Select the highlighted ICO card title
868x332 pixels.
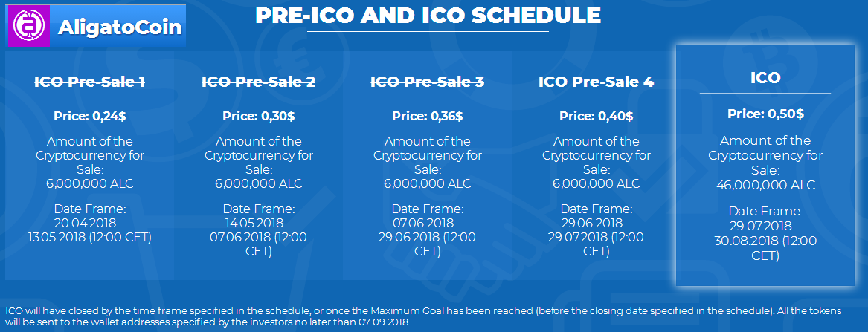[765, 78]
